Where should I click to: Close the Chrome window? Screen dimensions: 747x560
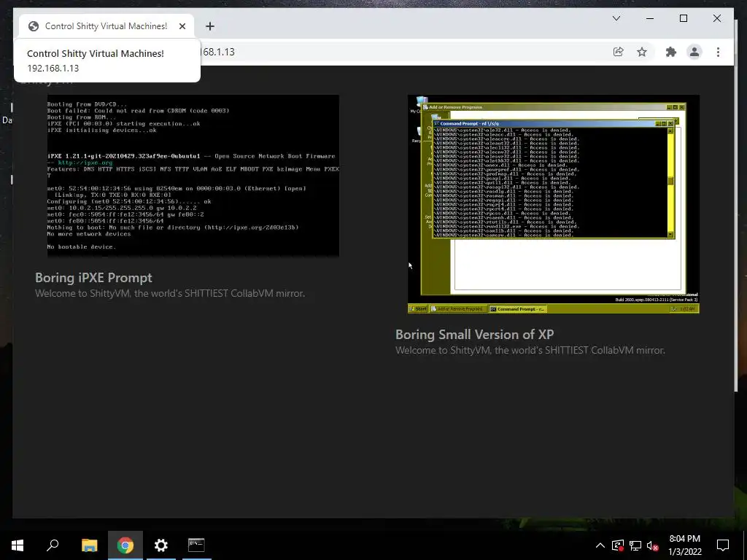pyautogui.click(x=716, y=18)
